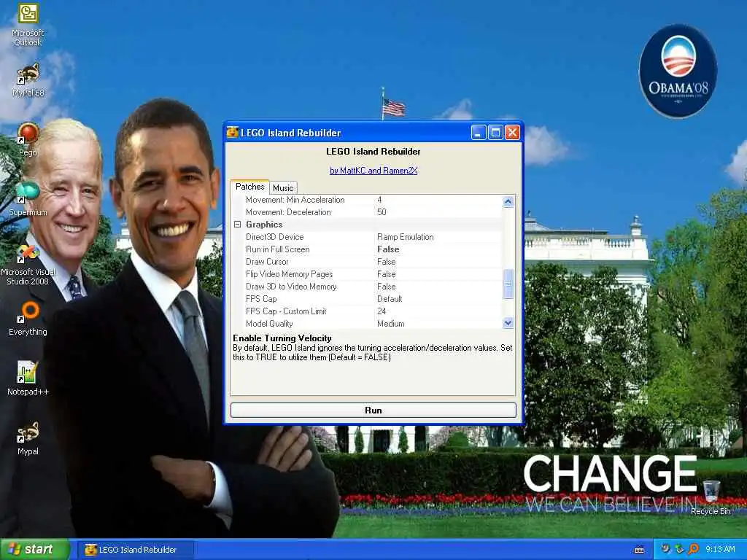Switch to the Patches tab
The width and height of the screenshot is (747, 560).
(249, 187)
